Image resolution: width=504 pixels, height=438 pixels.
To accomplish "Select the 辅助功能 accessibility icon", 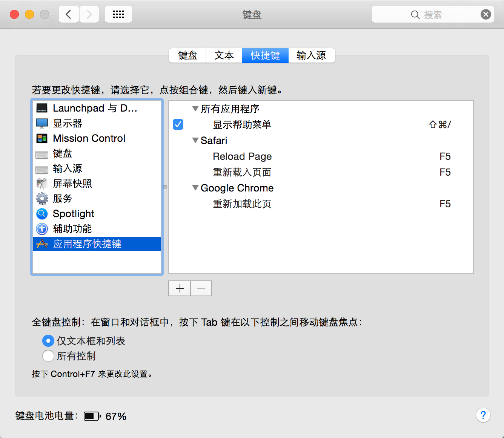I will tap(42, 229).
